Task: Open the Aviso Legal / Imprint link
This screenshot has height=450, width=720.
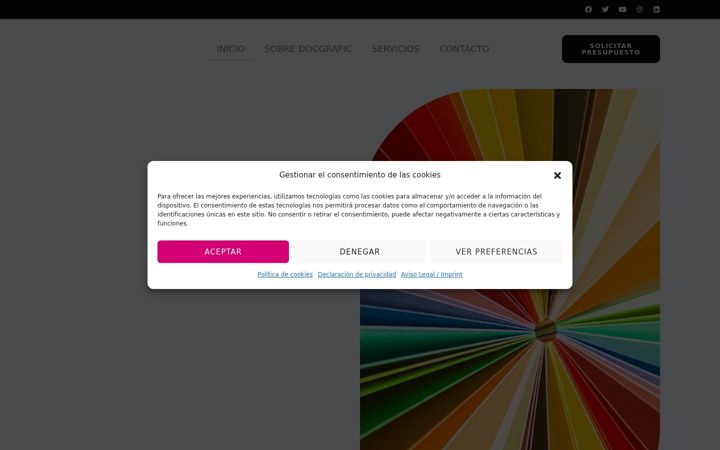Action: click(x=432, y=274)
